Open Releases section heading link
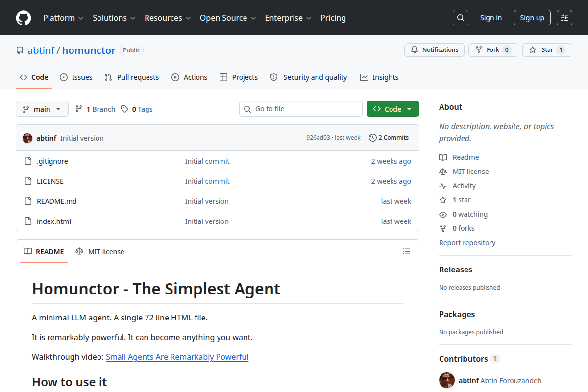The height and width of the screenshot is (392, 588). pos(456,269)
